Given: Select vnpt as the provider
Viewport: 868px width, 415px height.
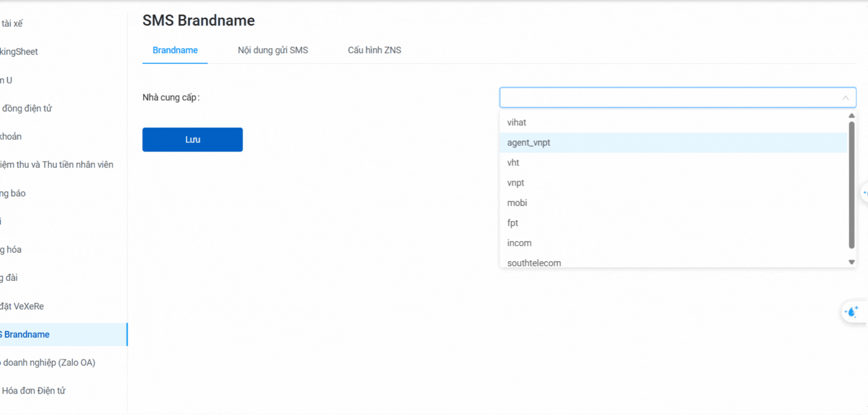Looking at the screenshot, I should click(x=516, y=183).
